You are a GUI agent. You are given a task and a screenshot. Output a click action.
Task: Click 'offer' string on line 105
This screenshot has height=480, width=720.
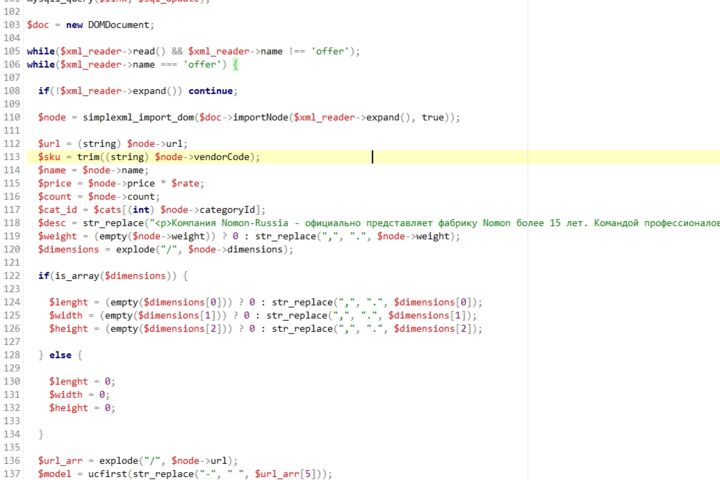pyautogui.click(x=329, y=51)
